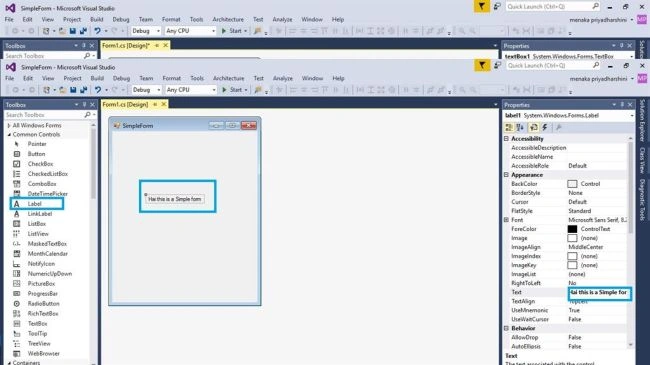Screen dimensions: 650x365
Task: Close the front Form1.cs [Design] tab
Action: [x=164, y=105]
